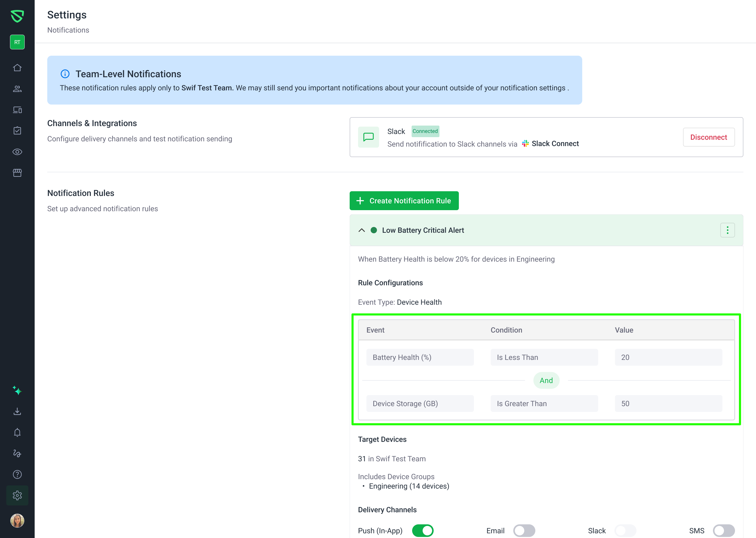
Task: Open the eye monitoring sidebar icon
Action: tap(17, 152)
